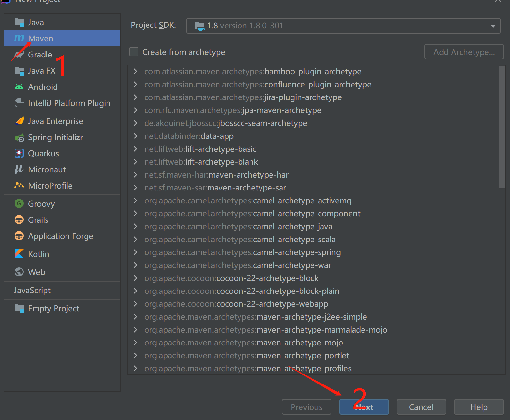Click the Quarkus icon
The width and height of the screenshot is (510, 420).
19,153
